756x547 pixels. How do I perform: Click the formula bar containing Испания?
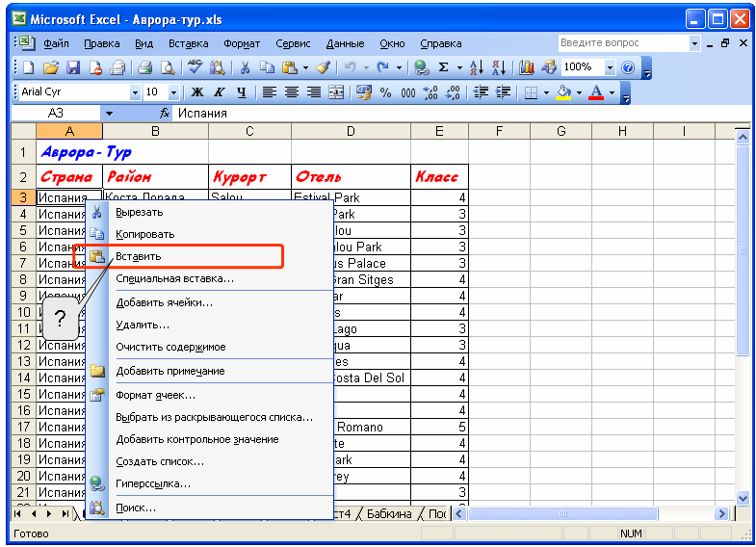(463, 114)
